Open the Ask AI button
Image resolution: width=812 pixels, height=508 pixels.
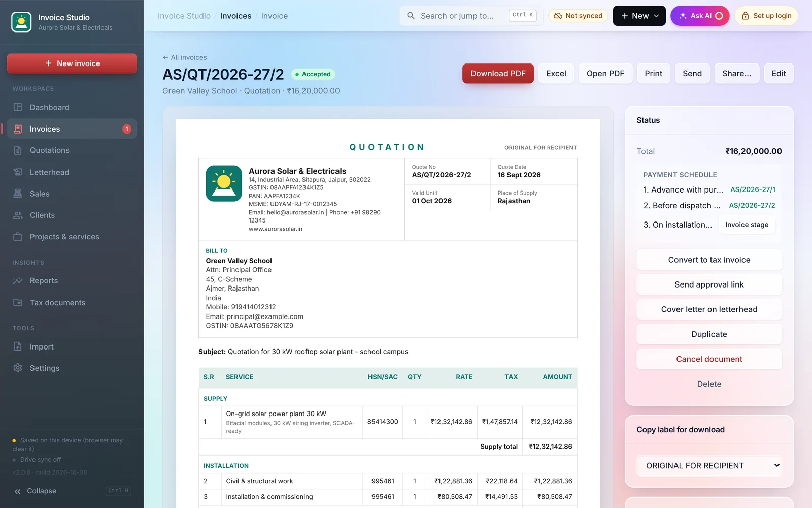tap(700, 16)
